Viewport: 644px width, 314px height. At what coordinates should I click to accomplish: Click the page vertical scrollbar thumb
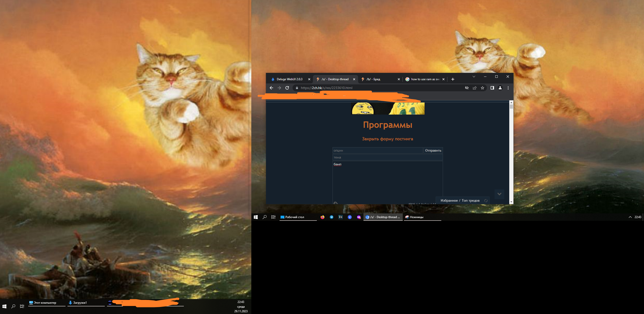(x=511, y=107)
